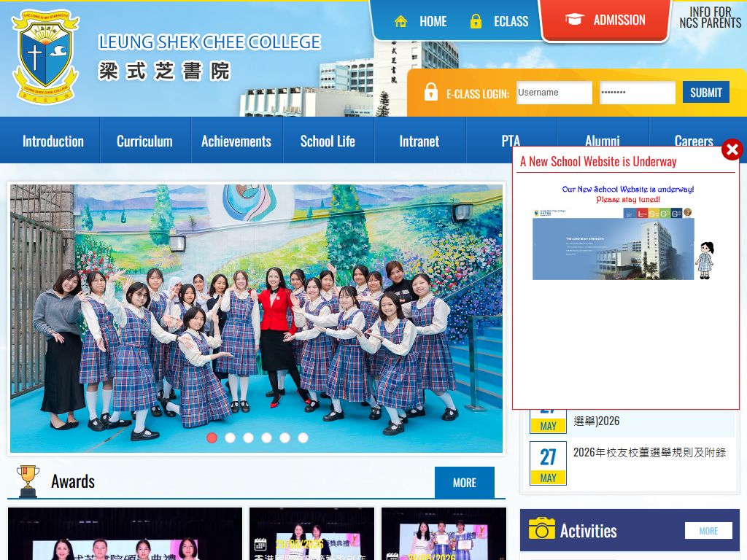Select the first red slideshow dot
The height and width of the screenshot is (560, 747).
pos(212,437)
